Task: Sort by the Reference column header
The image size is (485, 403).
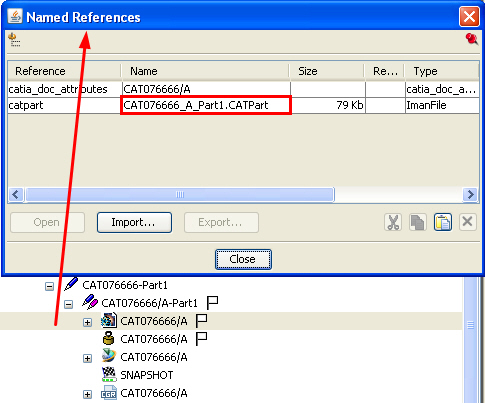Action: (x=64, y=71)
